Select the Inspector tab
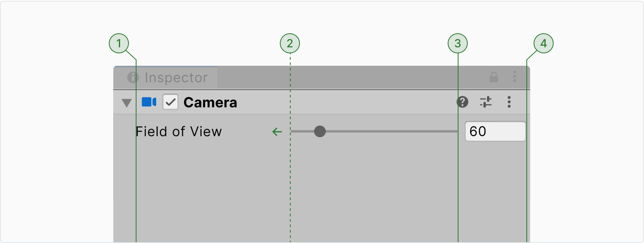The height and width of the screenshot is (243, 644). [177, 77]
